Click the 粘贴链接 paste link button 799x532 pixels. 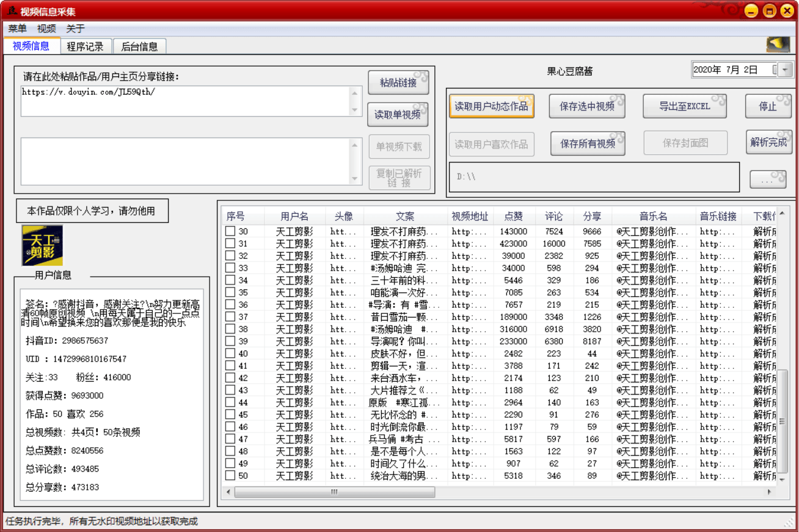tap(398, 82)
